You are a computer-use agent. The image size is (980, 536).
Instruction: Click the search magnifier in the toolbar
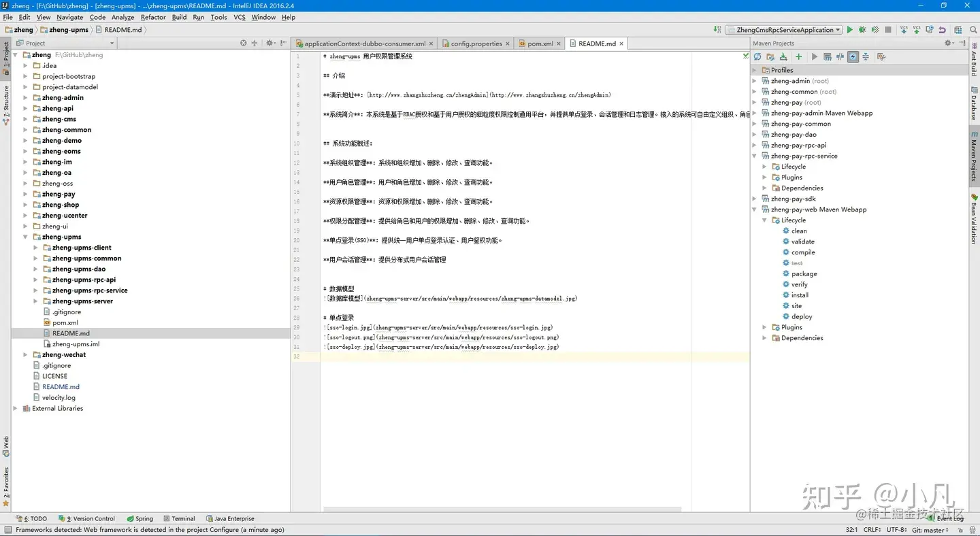[x=973, y=29]
